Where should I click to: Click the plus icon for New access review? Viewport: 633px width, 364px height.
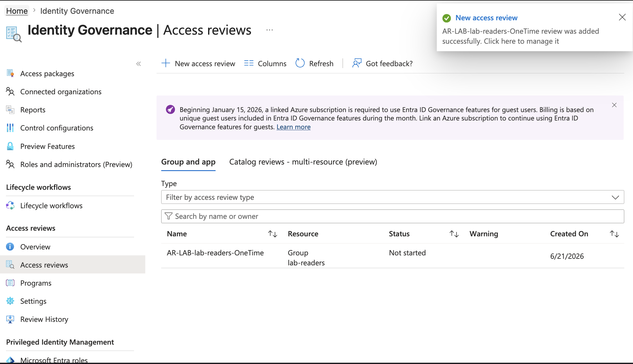tap(166, 63)
